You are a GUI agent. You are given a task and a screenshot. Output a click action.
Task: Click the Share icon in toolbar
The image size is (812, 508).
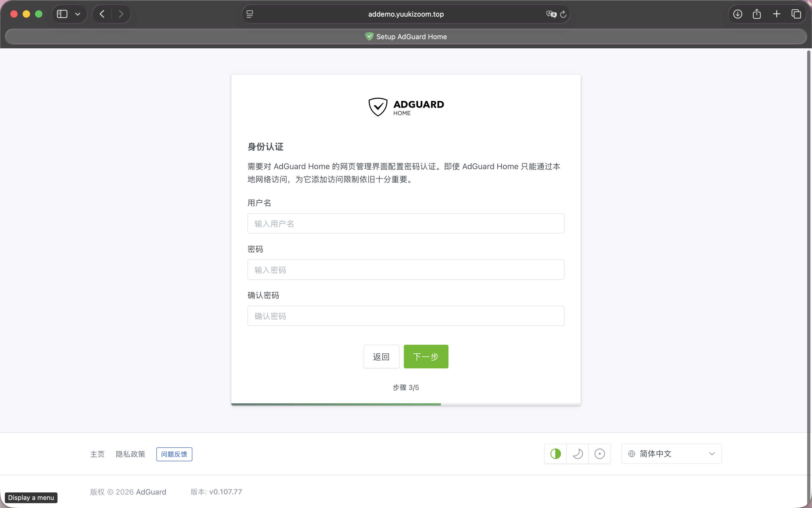pyautogui.click(x=757, y=14)
